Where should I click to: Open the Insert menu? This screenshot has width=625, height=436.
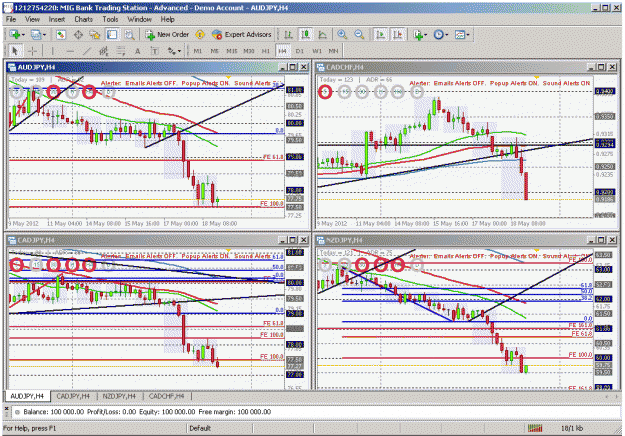pyautogui.click(x=57, y=19)
